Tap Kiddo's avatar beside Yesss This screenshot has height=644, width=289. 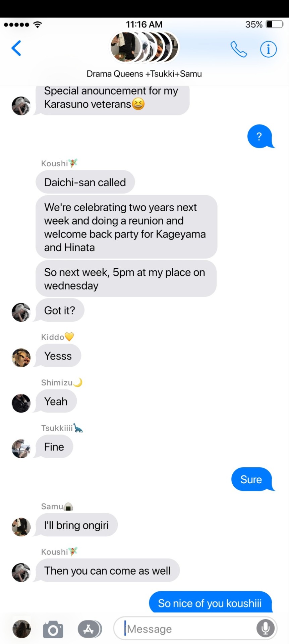click(x=21, y=358)
